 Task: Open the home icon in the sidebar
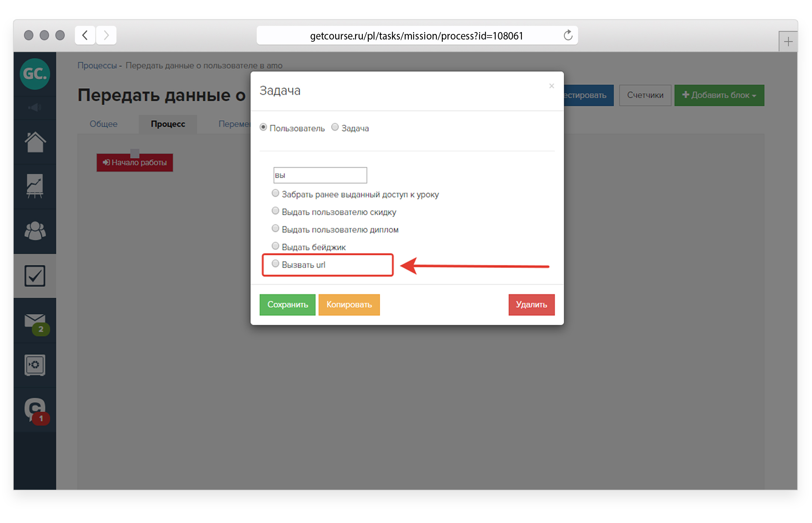point(35,142)
